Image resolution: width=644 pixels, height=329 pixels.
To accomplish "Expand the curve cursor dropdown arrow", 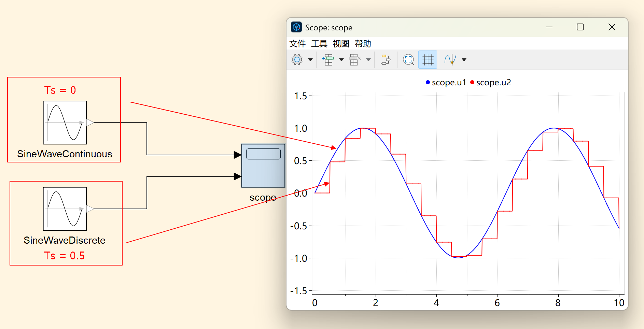I will coord(464,60).
